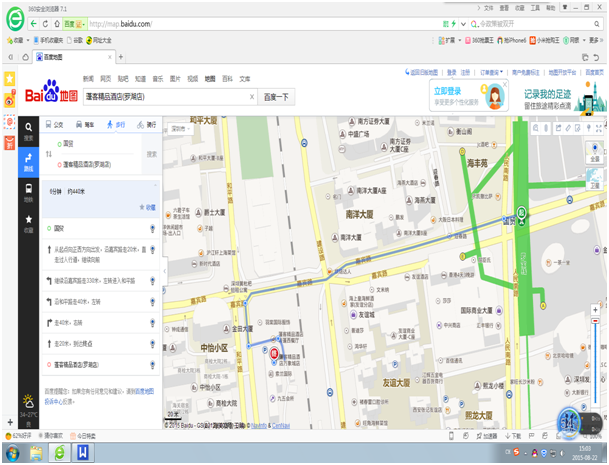609x465 pixels.
Task: Switch to the walking (步行) route tab
Action: 116,125
